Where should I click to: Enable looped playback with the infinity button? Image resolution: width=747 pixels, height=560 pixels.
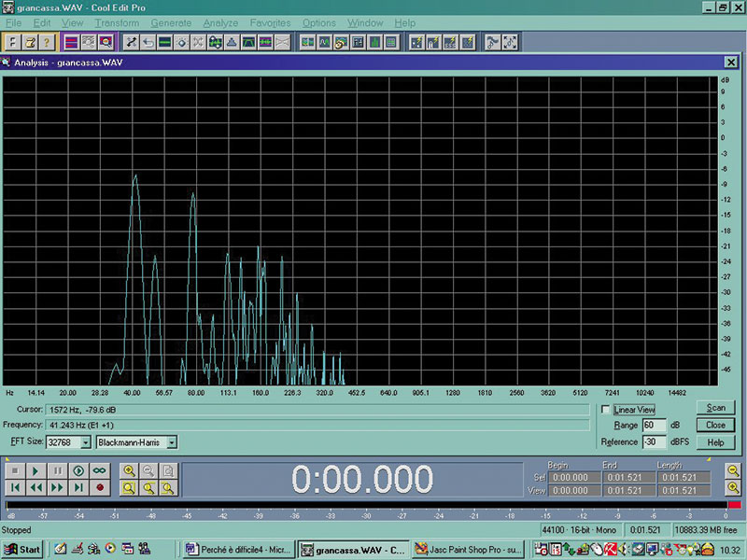[100, 471]
